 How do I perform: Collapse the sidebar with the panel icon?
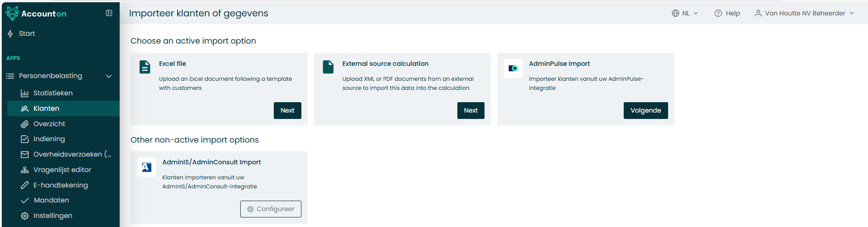tap(109, 13)
